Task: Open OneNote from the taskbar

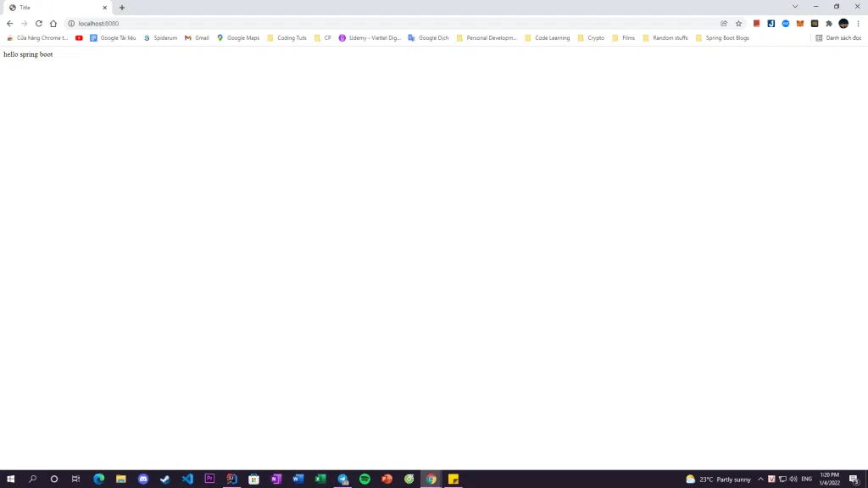Action: pyautogui.click(x=276, y=480)
